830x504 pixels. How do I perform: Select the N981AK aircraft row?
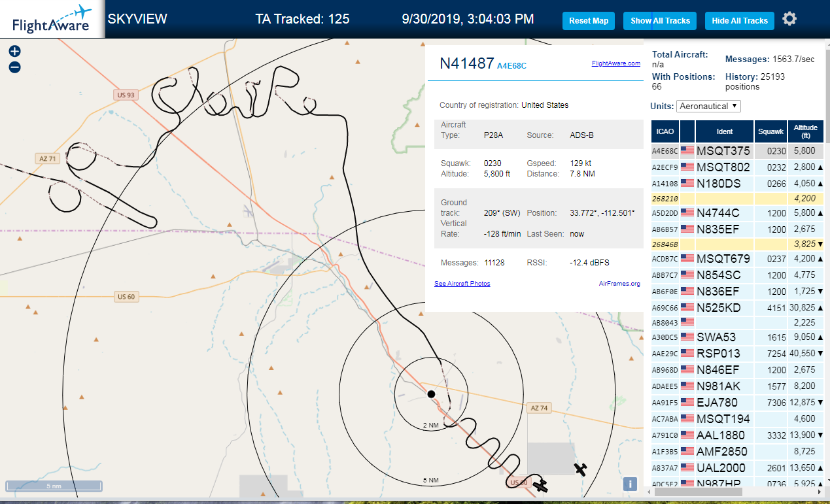point(737,386)
